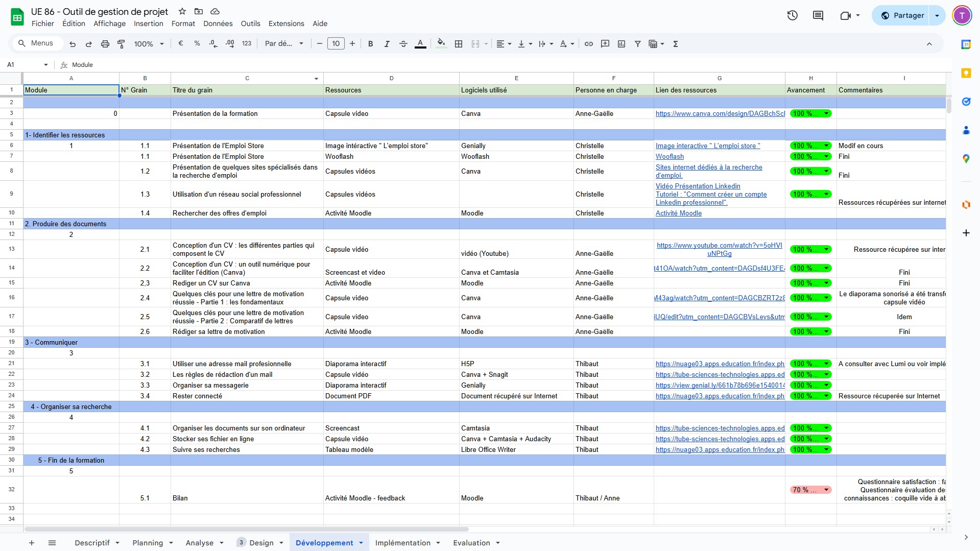Toggle italic formatting

point(387,44)
